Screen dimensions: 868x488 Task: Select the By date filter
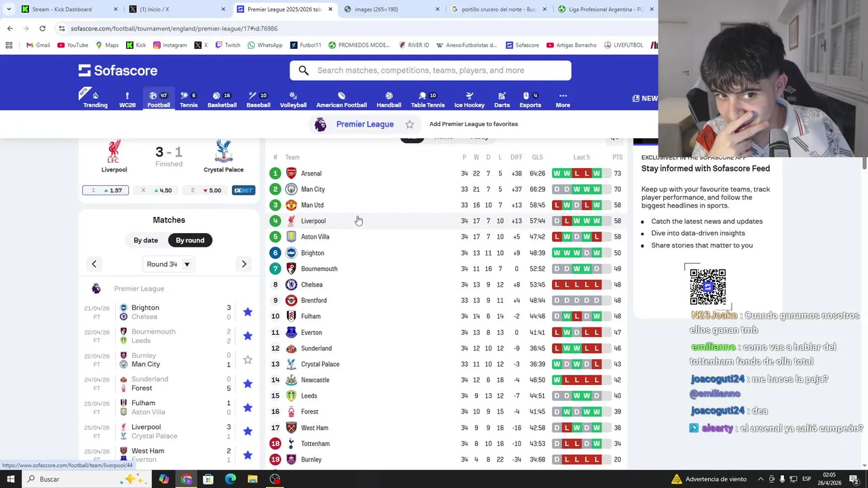coord(146,240)
